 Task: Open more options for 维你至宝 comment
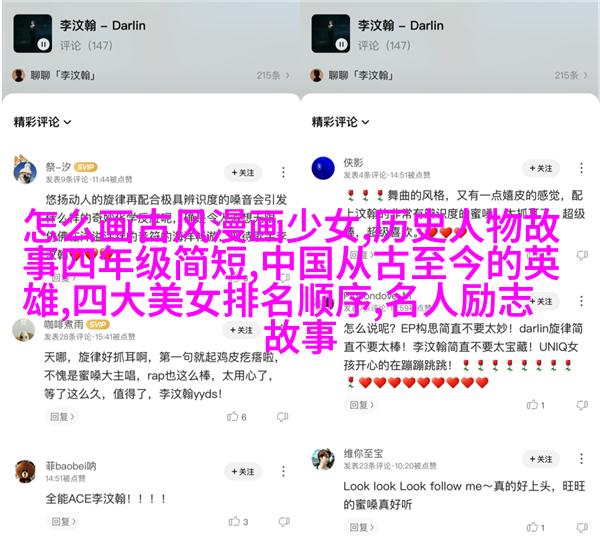[581, 458]
